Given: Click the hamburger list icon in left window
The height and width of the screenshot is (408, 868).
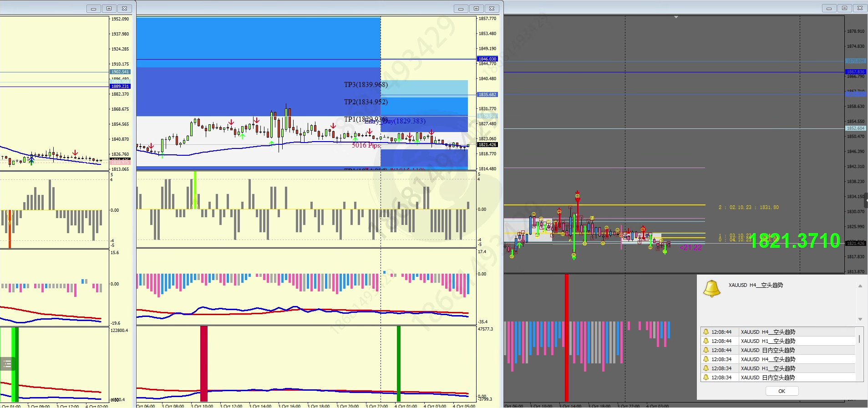Looking at the screenshot, I should pos(7,364).
